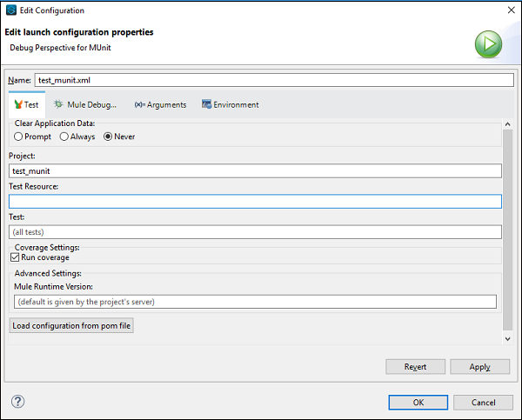Screen dimensions: 522x420
Task: Click the Apply button
Action: [479, 367]
